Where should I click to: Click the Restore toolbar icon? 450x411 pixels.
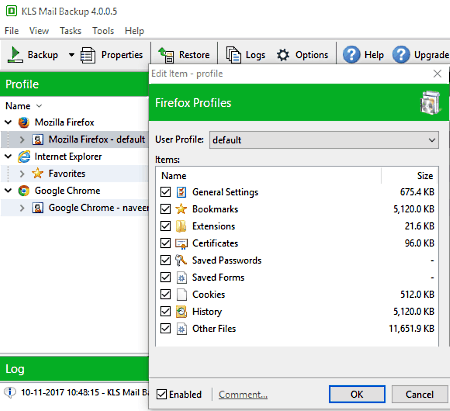pos(166,55)
